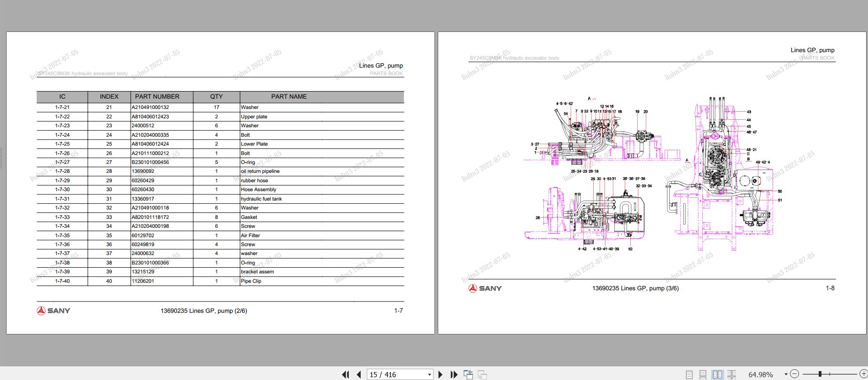Click the zoom out minus button
Image resolution: width=868 pixels, height=380 pixels.
click(794, 374)
